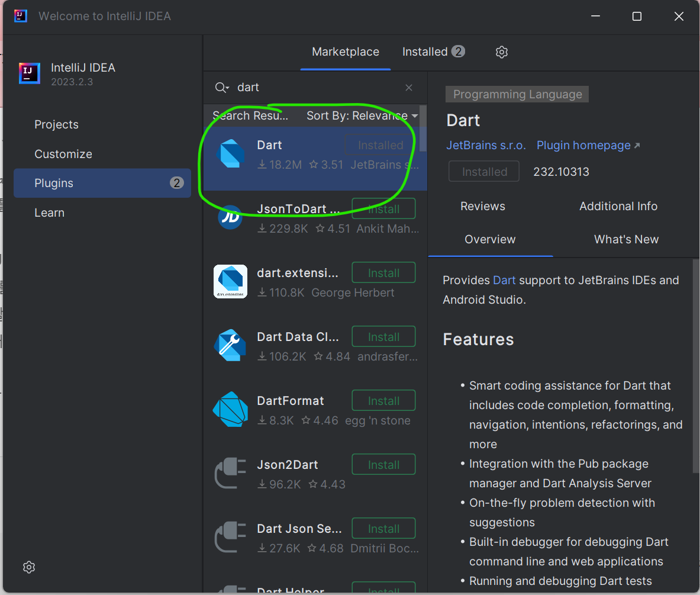
Task: Clear the dart search text
Action: pos(408,88)
